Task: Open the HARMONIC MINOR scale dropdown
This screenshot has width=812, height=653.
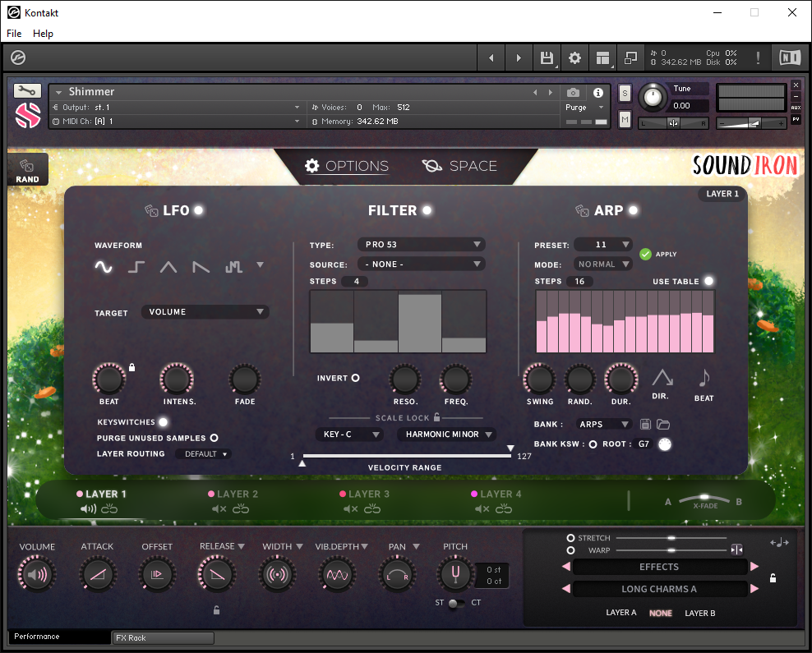Action: 447,435
